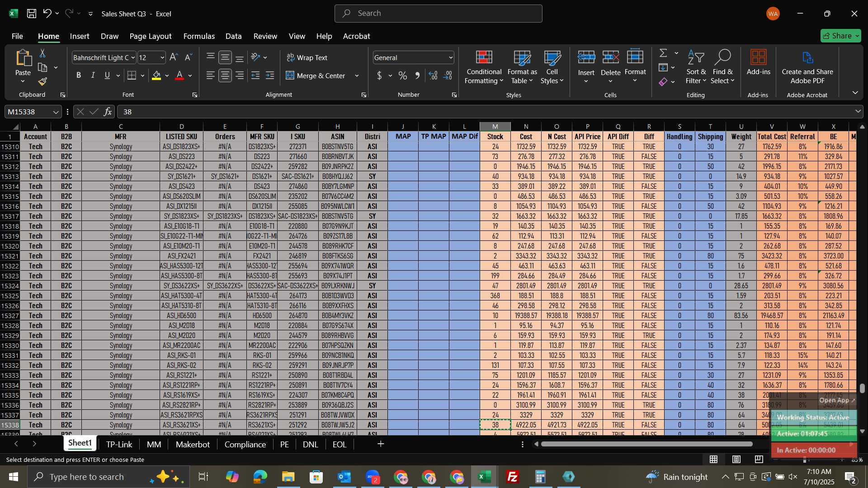
Task: Open the font size dropdown
Action: click(162, 58)
